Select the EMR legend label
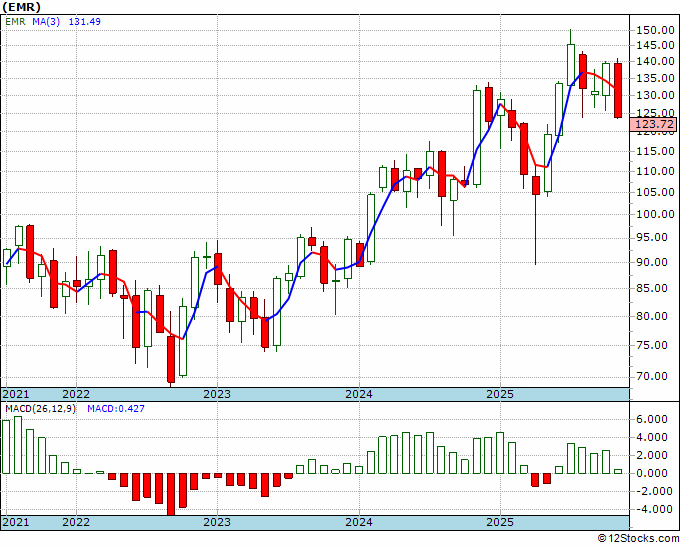 15,21
